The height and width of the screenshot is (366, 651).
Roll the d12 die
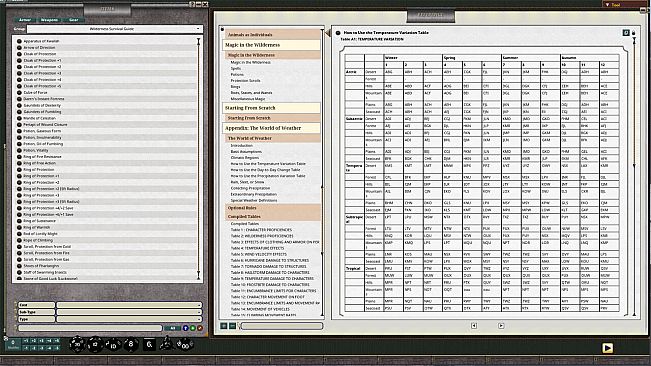95,344
